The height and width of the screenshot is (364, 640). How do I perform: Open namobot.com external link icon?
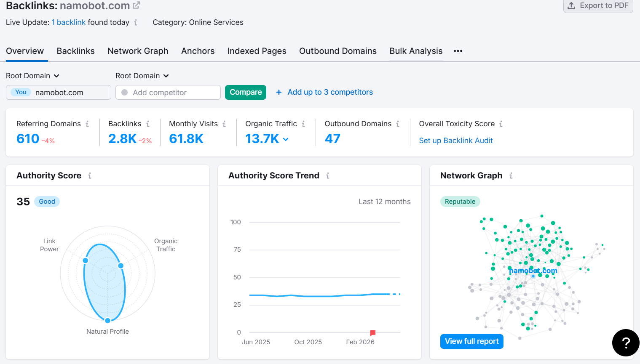pos(137,5)
